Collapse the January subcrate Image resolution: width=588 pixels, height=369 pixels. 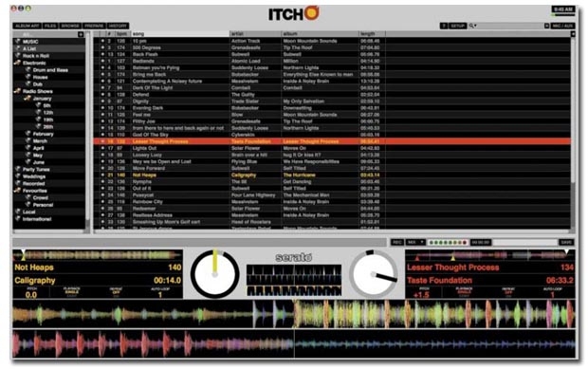tap(27, 99)
